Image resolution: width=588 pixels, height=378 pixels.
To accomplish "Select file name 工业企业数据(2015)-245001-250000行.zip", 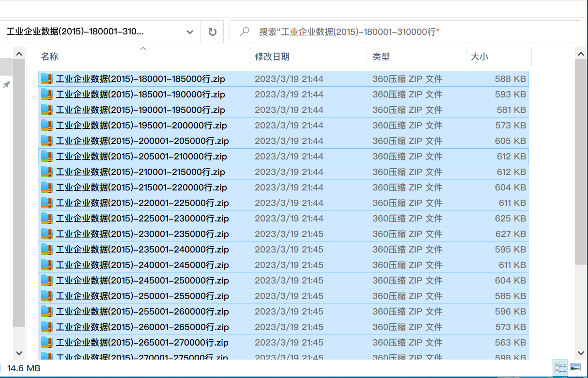I will click(x=142, y=281).
